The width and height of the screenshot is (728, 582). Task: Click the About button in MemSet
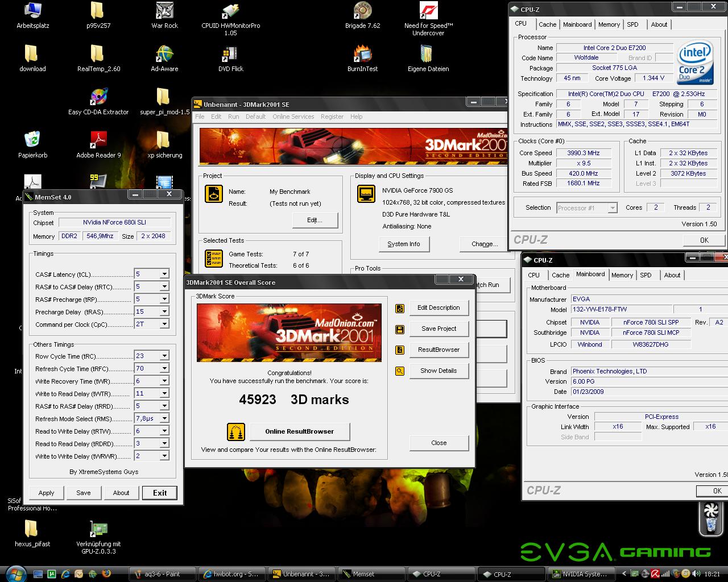pyautogui.click(x=121, y=493)
